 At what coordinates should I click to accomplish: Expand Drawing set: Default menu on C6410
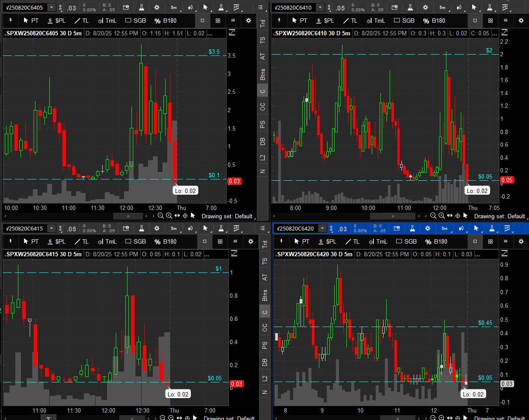[x=499, y=216]
